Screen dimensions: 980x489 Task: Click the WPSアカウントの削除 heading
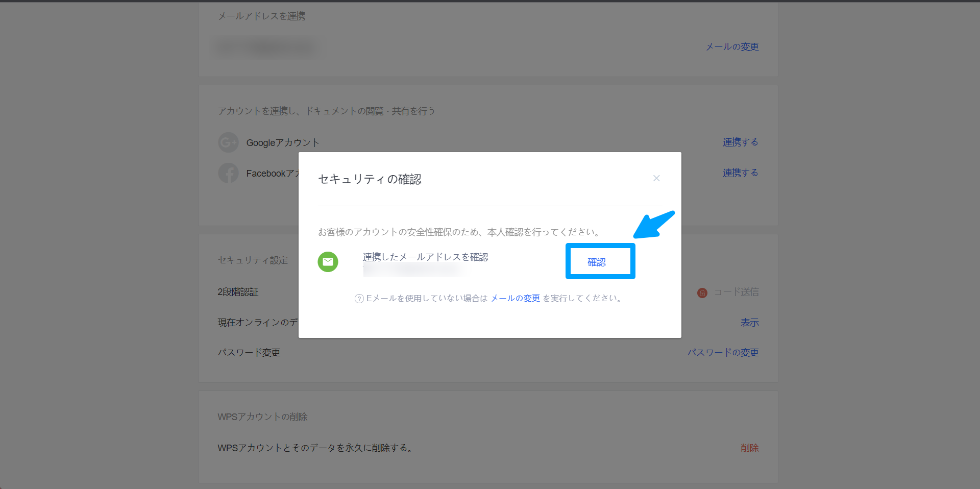click(262, 417)
